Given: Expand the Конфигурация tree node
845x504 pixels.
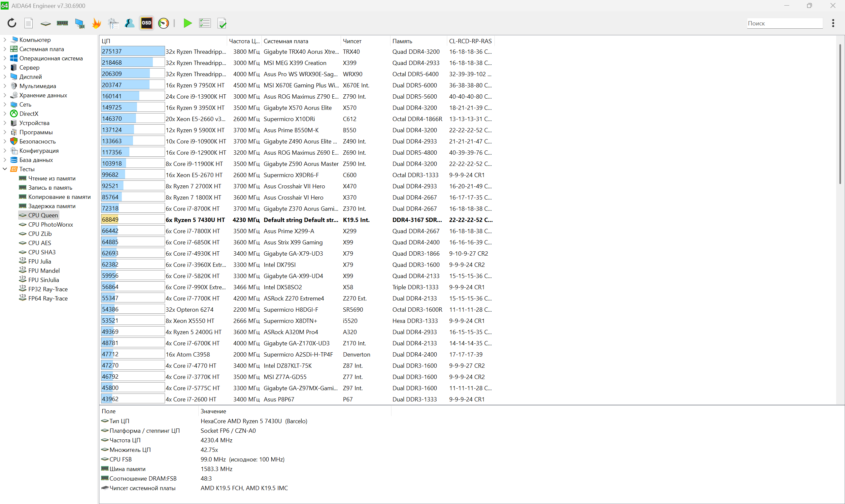Looking at the screenshot, I should pos(5,150).
